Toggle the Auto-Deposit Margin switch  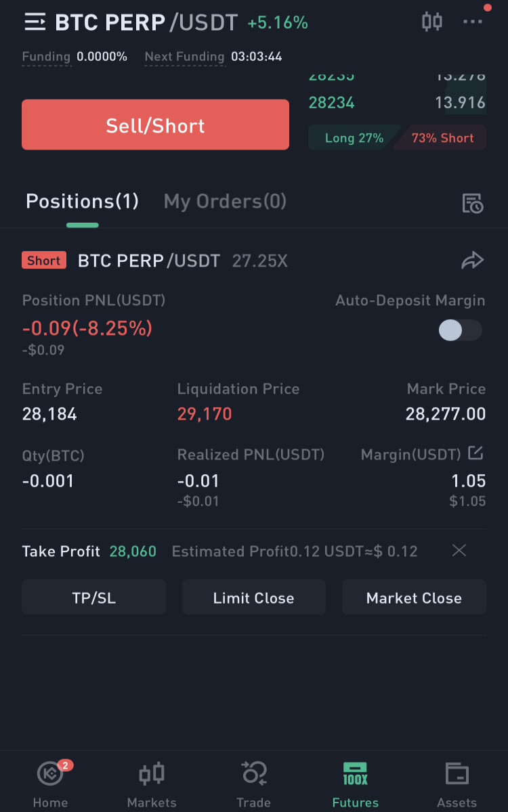[x=460, y=330]
